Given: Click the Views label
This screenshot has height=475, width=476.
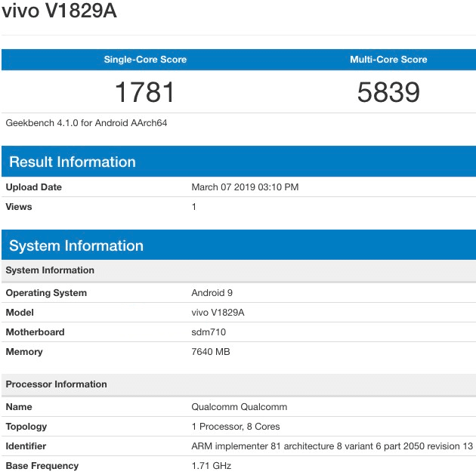Looking at the screenshot, I should [19, 207].
